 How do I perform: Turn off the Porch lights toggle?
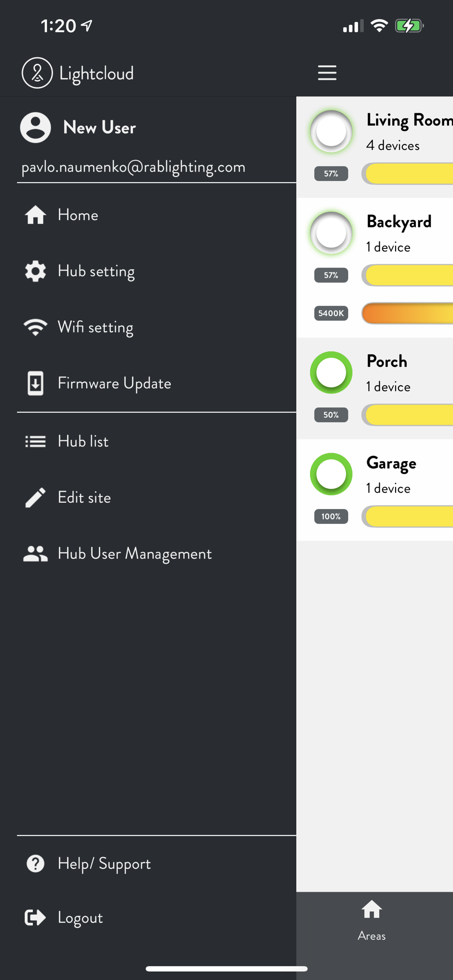point(331,372)
